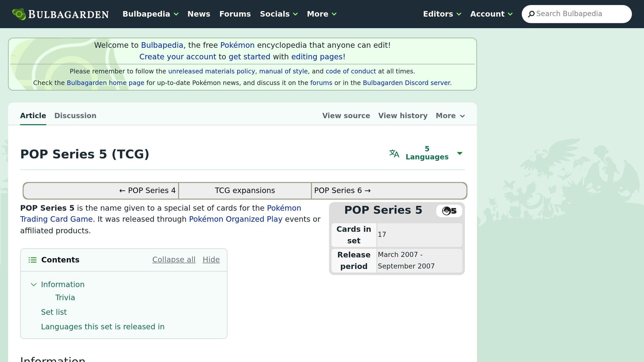
Task: Go to the News page
Action: (199, 14)
